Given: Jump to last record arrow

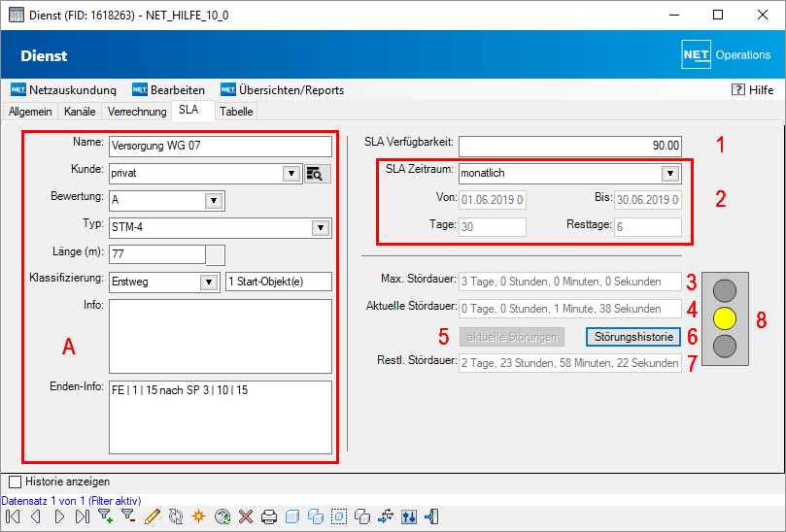Looking at the screenshot, I should pyautogui.click(x=83, y=516).
